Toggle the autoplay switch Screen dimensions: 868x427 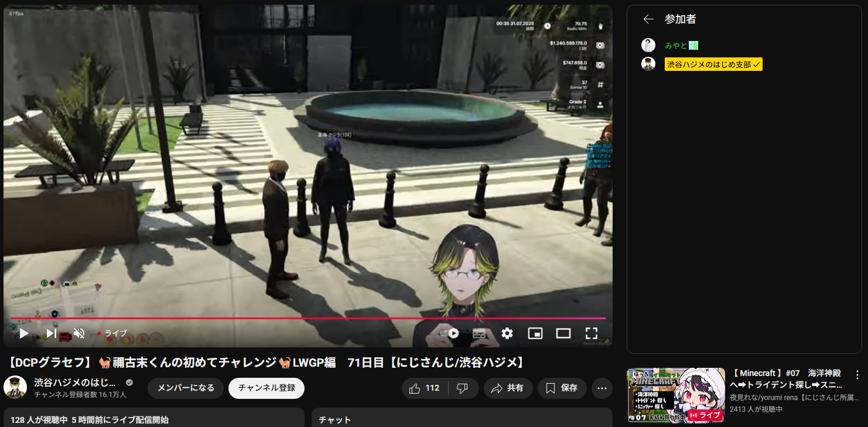coord(449,333)
